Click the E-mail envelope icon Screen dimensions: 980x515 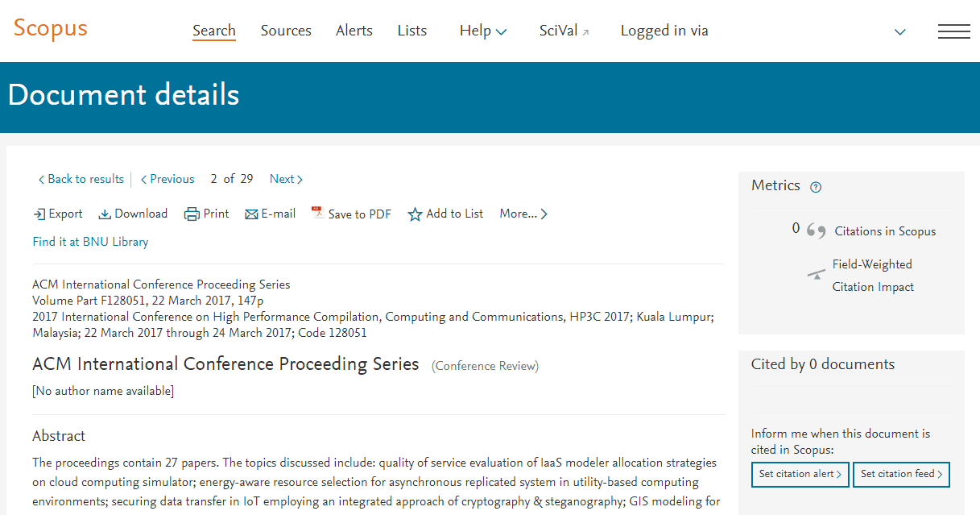tap(251, 214)
